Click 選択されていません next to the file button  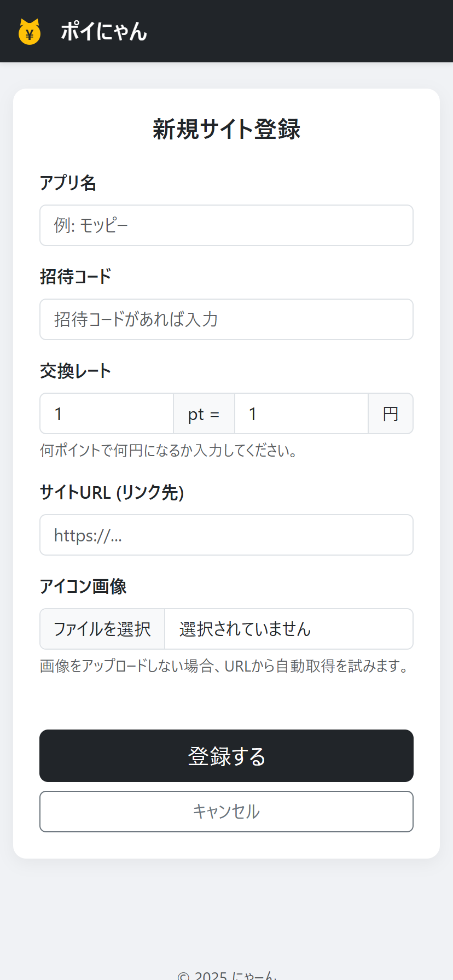pos(244,629)
